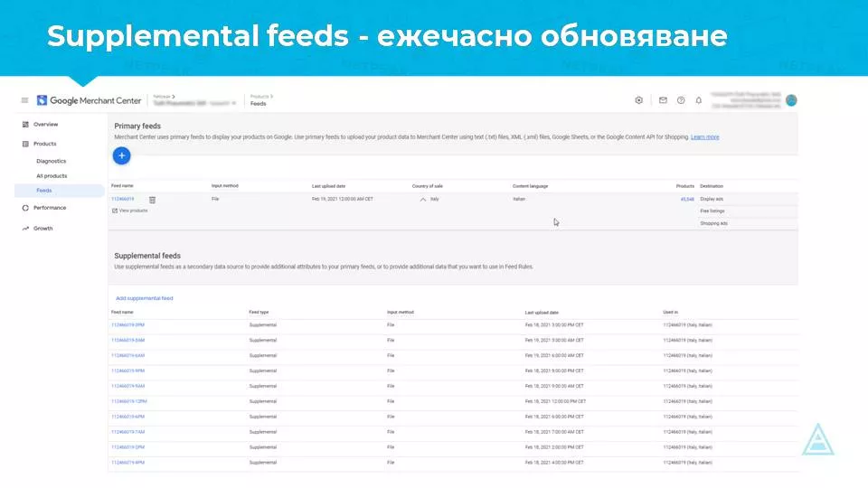Click date Feb 19, 2021 6:00:00 AM CET

[x=554, y=356]
